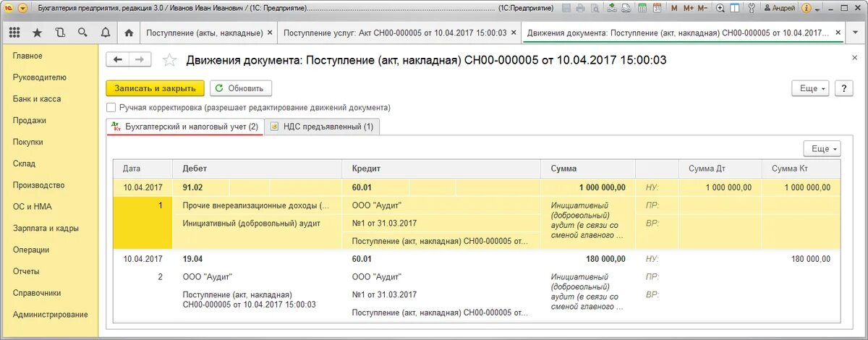Open the Операции section

click(31, 250)
